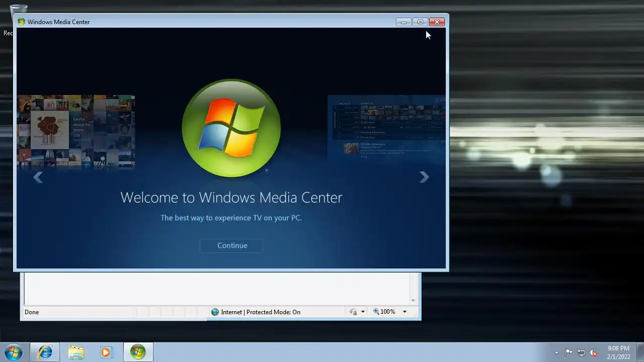The height and width of the screenshot is (362, 644).
Task: Click 'Welcome to Windows Media Center' heading
Action: (231, 197)
